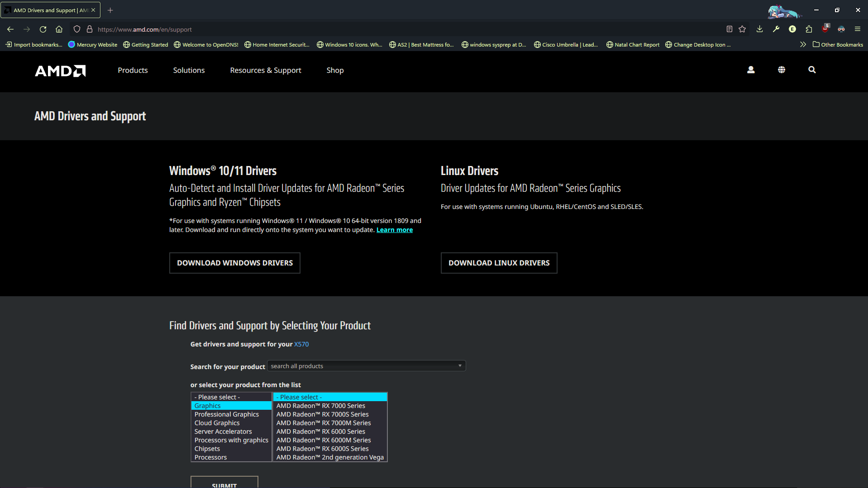Open Getting Started bookmark
Image resolution: width=868 pixels, height=488 pixels.
[x=146, y=44]
